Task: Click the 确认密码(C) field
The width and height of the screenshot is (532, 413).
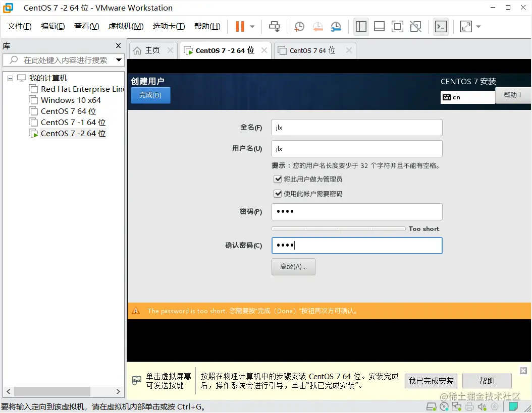Action: (357, 245)
